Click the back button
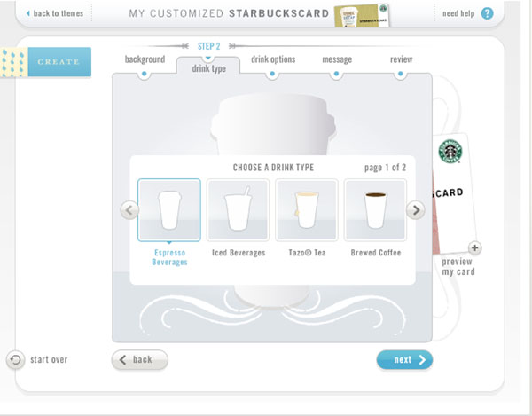Viewport: 532px width, 416px height. (x=140, y=359)
